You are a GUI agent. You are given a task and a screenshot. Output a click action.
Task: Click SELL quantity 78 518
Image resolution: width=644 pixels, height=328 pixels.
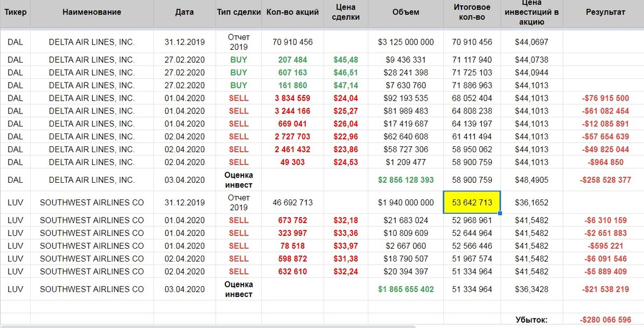click(293, 246)
